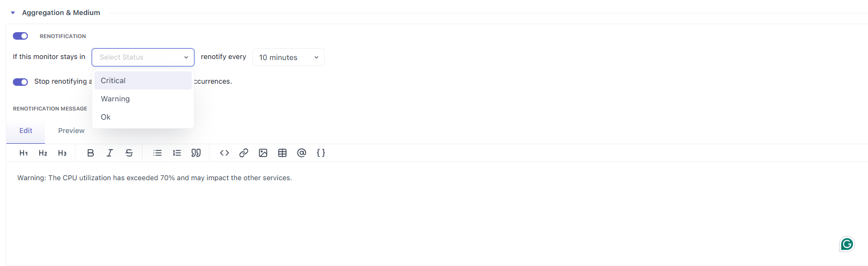Screen dimensions: 868x266
Task: Insert an image into the message
Action: tap(263, 153)
